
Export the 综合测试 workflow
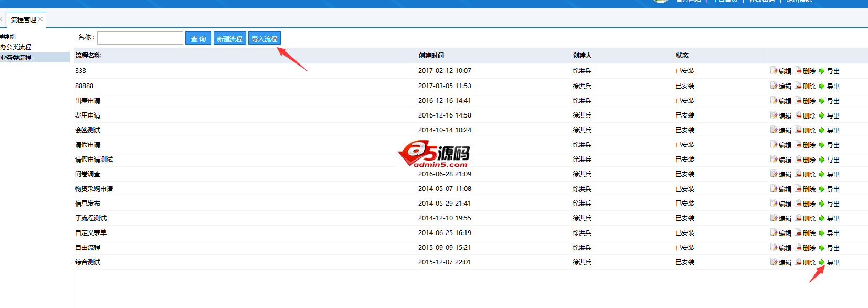point(829,262)
